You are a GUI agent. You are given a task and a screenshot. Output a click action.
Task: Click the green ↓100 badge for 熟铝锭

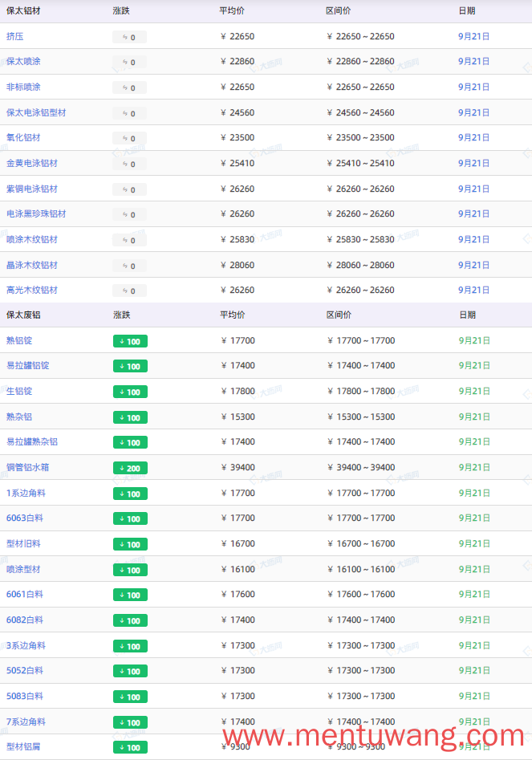pos(130,341)
